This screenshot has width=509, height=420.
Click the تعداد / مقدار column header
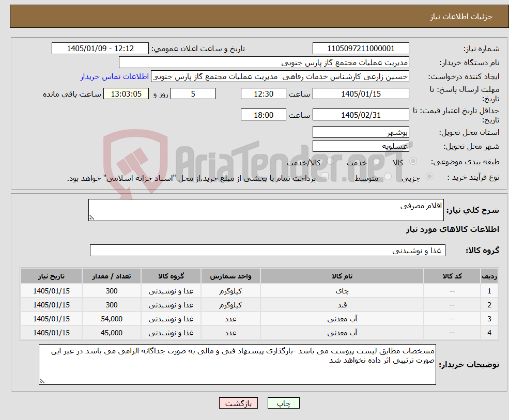click(x=111, y=276)
